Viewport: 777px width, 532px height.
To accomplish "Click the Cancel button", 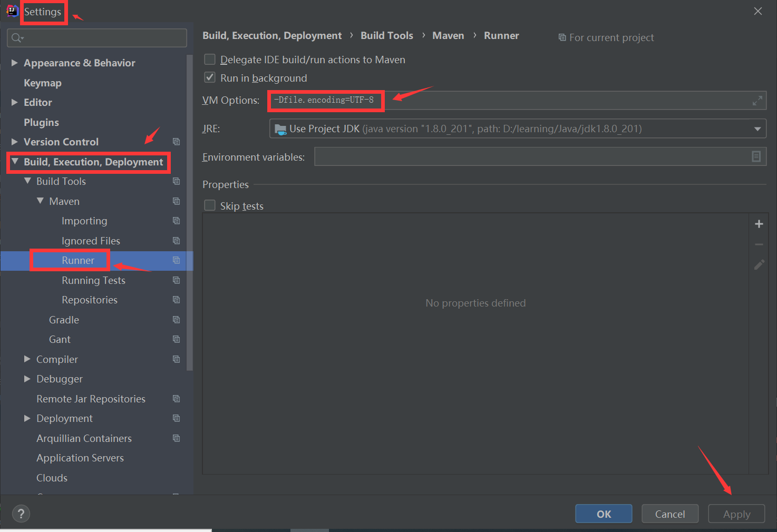I will click(670, 514).
